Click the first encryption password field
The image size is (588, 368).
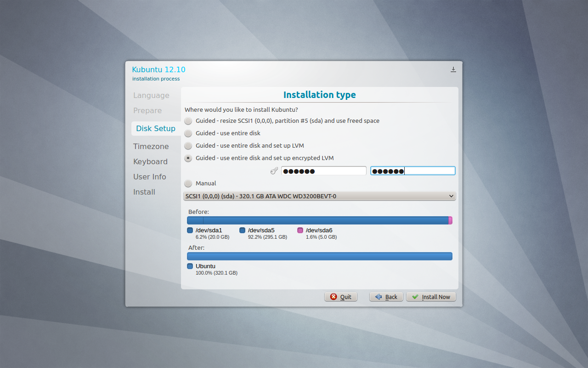point(324,171)
